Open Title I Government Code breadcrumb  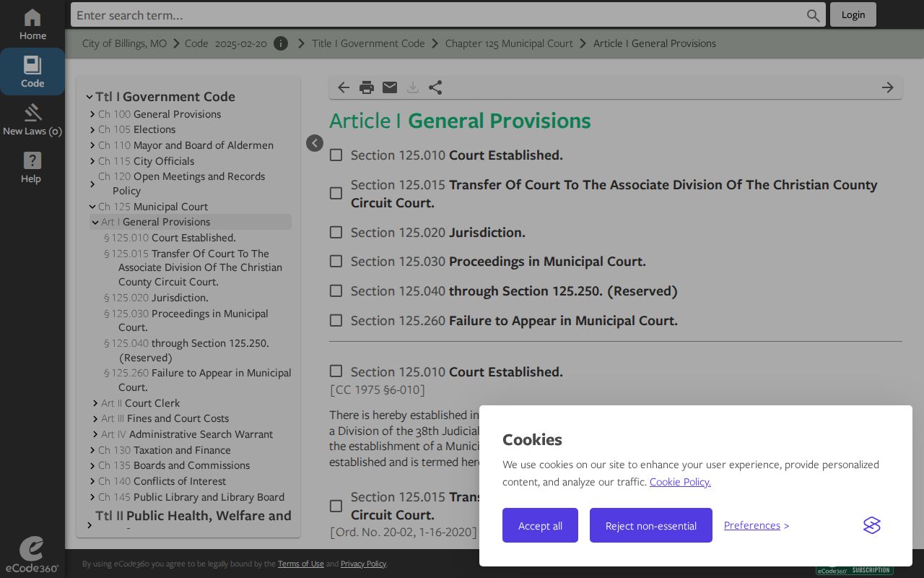368,43
